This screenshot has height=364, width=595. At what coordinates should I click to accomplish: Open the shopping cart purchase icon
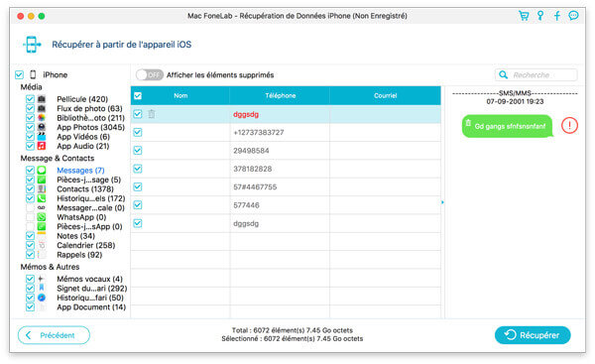click(524, 16)
